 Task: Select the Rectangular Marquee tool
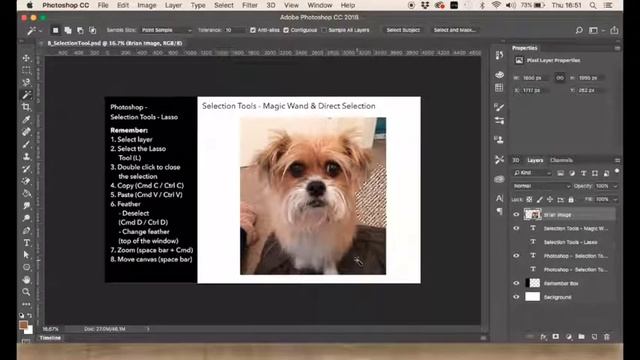pos(26,70)
